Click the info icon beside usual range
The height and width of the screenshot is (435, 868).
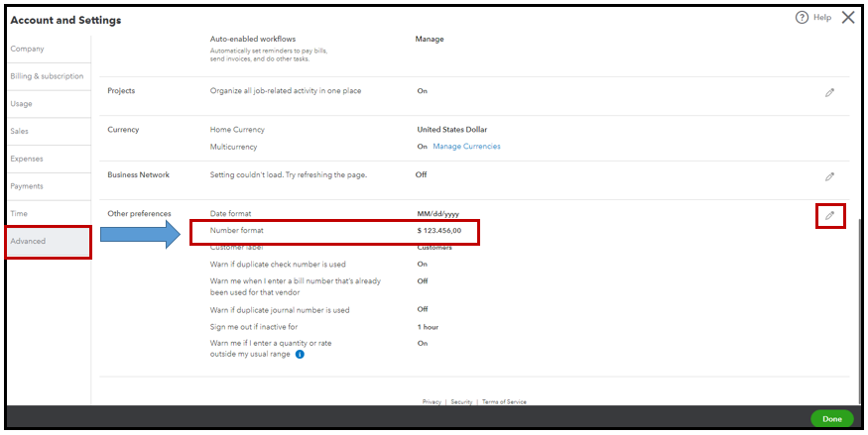pos(300,354)
